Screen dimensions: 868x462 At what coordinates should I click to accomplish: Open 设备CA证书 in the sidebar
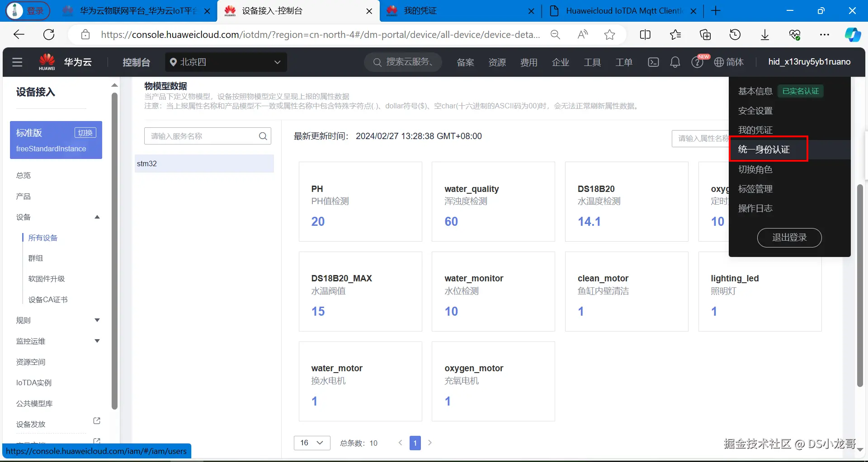48,299
